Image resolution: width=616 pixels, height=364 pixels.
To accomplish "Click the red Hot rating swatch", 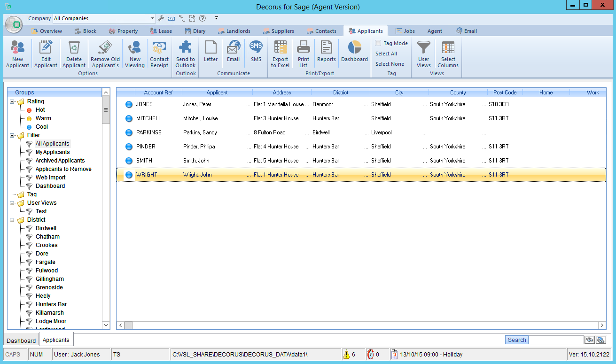I will 29,110.
